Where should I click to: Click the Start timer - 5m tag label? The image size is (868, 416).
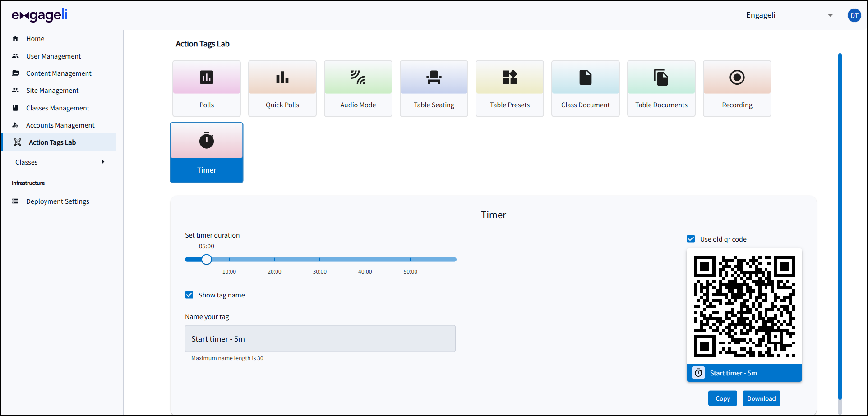point(734,373)
